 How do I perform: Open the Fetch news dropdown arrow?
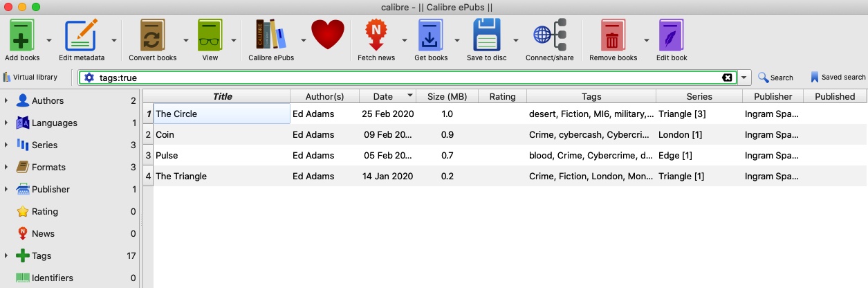click(x=405, y=40)
